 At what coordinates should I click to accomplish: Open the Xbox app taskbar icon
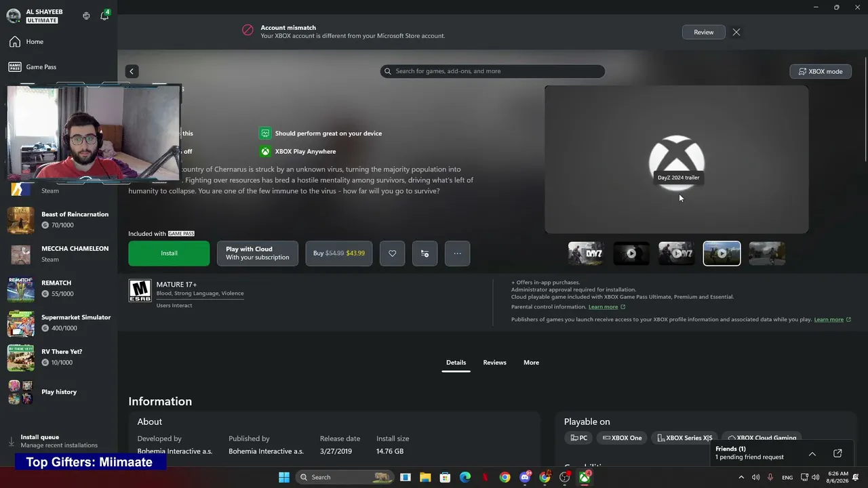coord(585,477)
